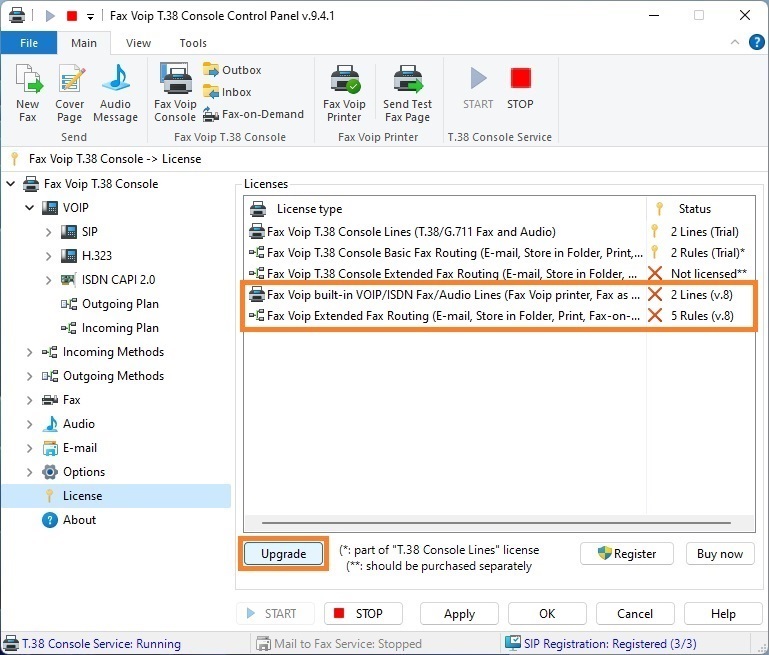
Task: Click SIP Registration: Registered (3/3) status
Action: 601,643
